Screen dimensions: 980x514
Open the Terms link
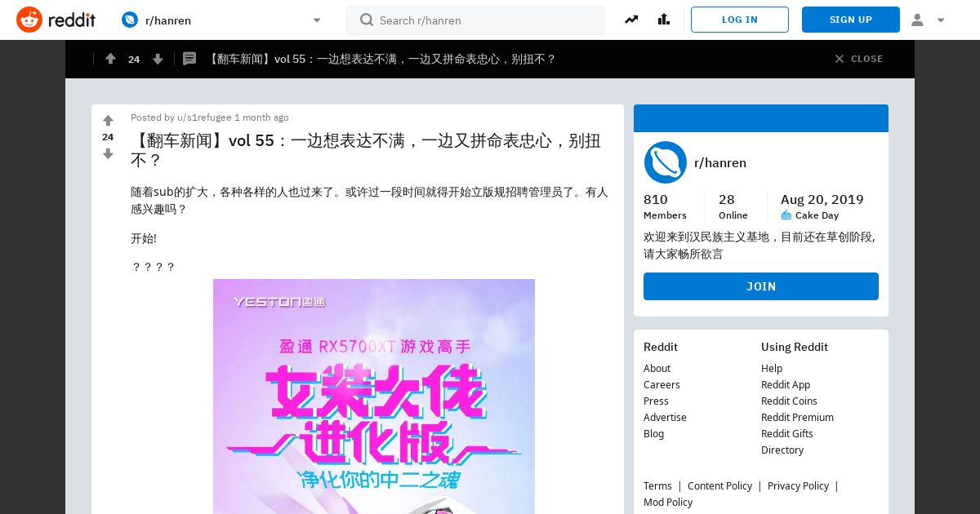pyautogui.click(x=657, y=485)
